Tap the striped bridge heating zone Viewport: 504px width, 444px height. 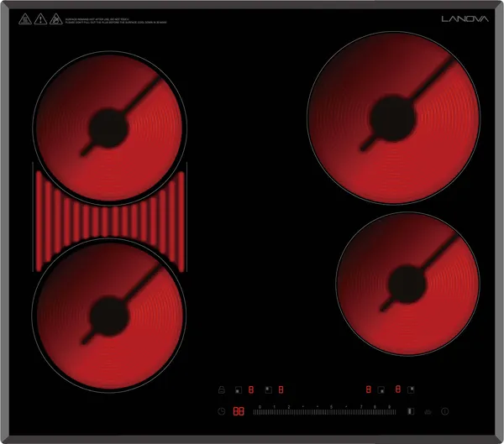coord(109,222)
